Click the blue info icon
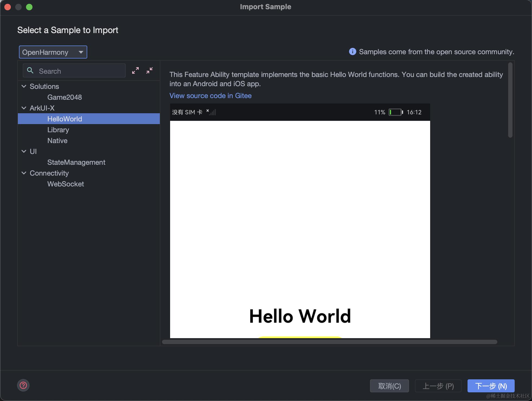The width and height of the screenshot is (532, 401). click(352, 51)
